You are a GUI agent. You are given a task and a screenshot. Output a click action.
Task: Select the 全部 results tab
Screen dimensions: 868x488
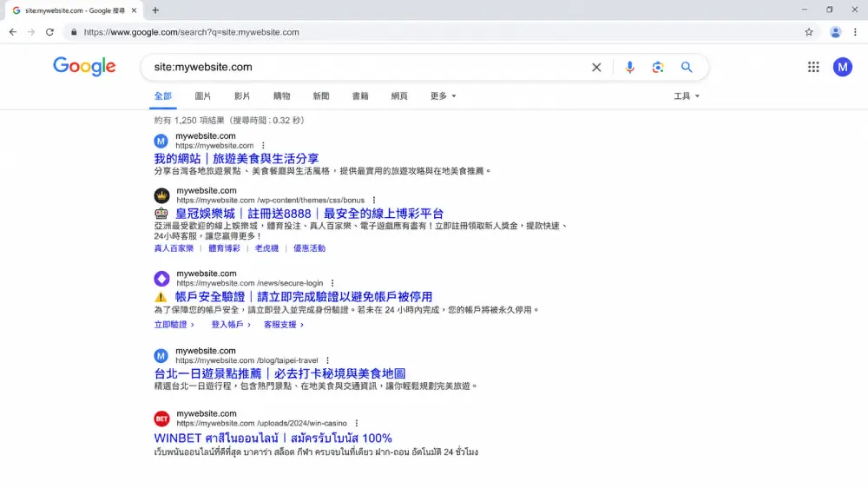[x=163, y=96]
